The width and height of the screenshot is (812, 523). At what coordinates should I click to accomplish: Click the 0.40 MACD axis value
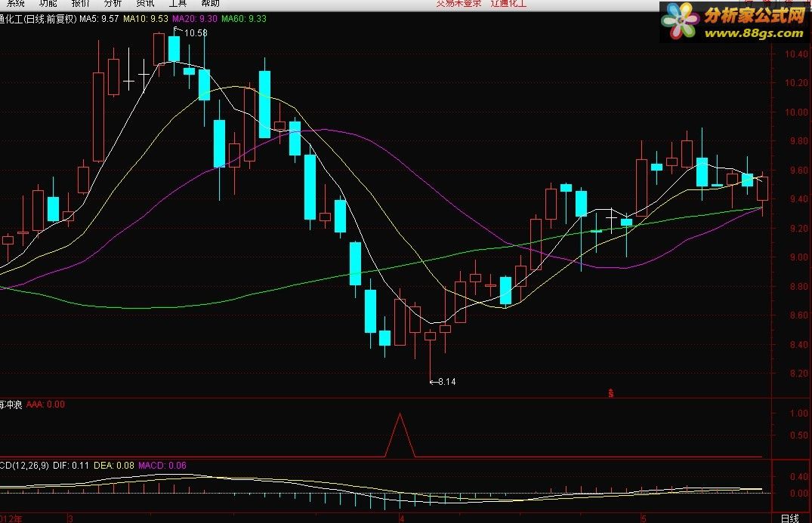[799, 477]
